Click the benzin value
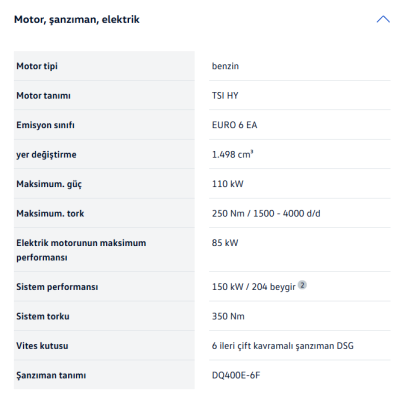 point(225,66)
